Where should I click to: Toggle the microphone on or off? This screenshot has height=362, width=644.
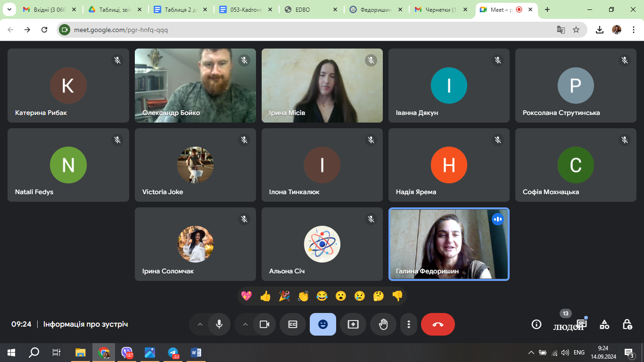tap(219, 324)
